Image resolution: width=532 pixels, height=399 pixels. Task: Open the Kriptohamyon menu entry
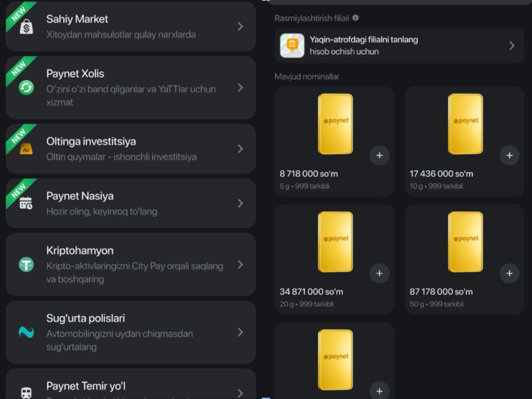130,264
